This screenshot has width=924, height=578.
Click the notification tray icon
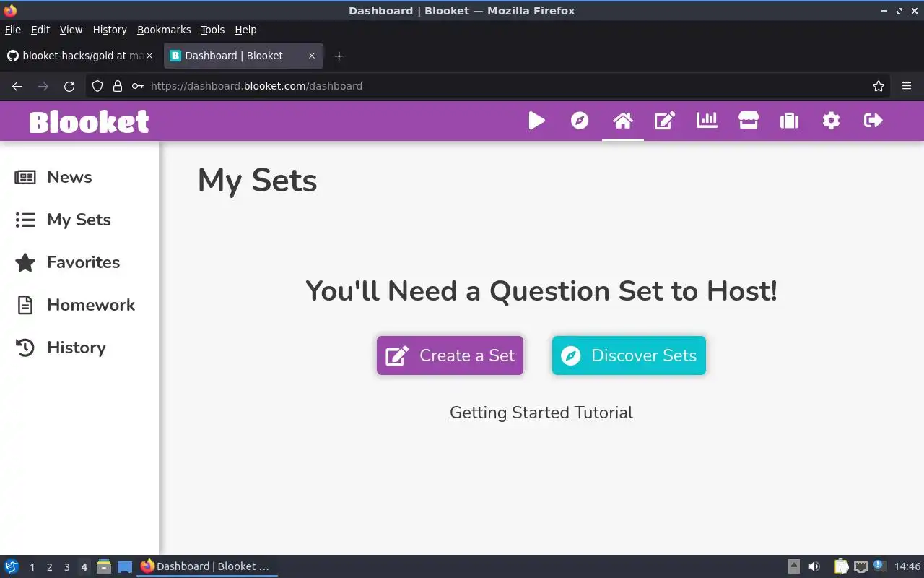(x=879, y=566)
